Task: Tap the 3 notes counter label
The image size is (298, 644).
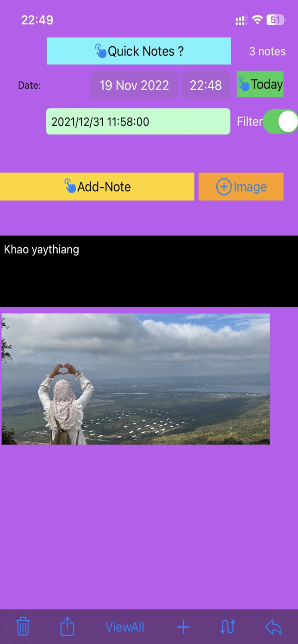Action: click(267, 52)
